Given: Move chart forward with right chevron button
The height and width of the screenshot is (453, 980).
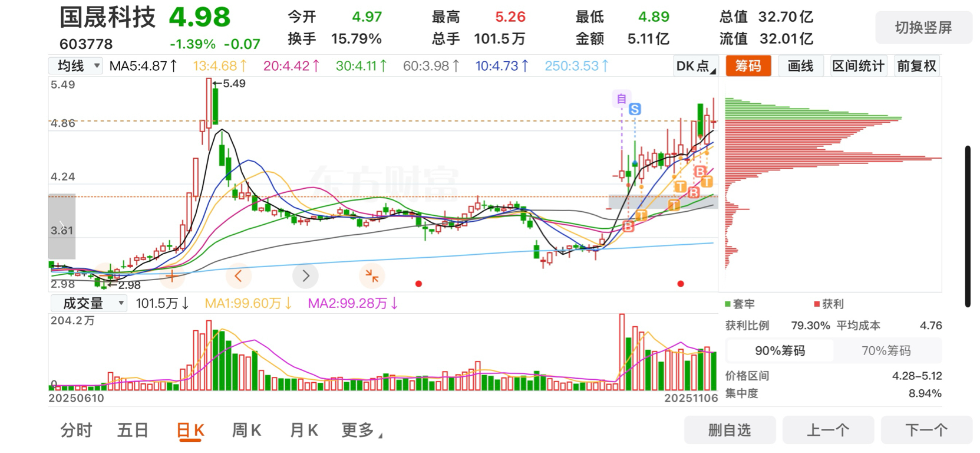Looking at the screenshot, I should pyautogui.click(x=305, y=275).
